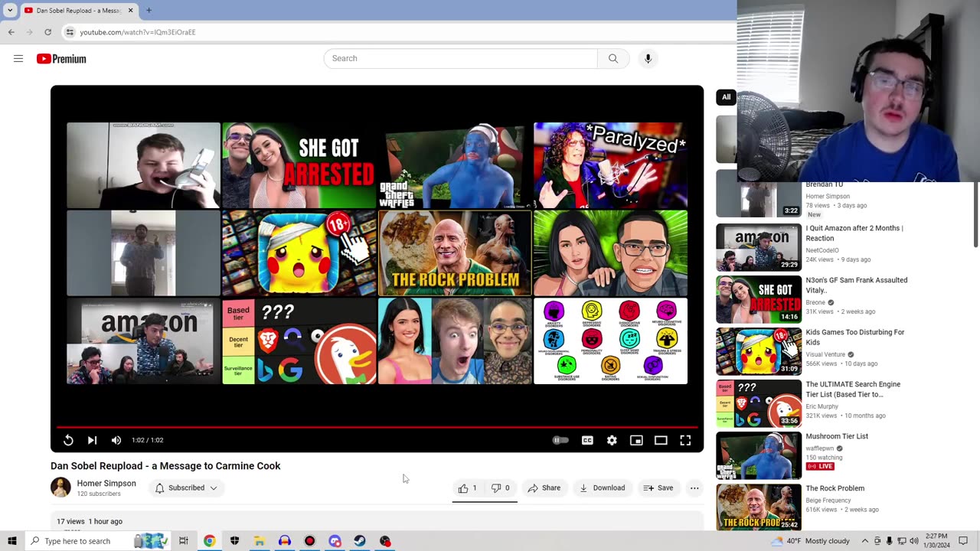Image resolution: width=980 pixels, height=551 pixels.
Task: Visit the Eric Murphy channel
Action: pyautogui.click(x=822, y=406)
